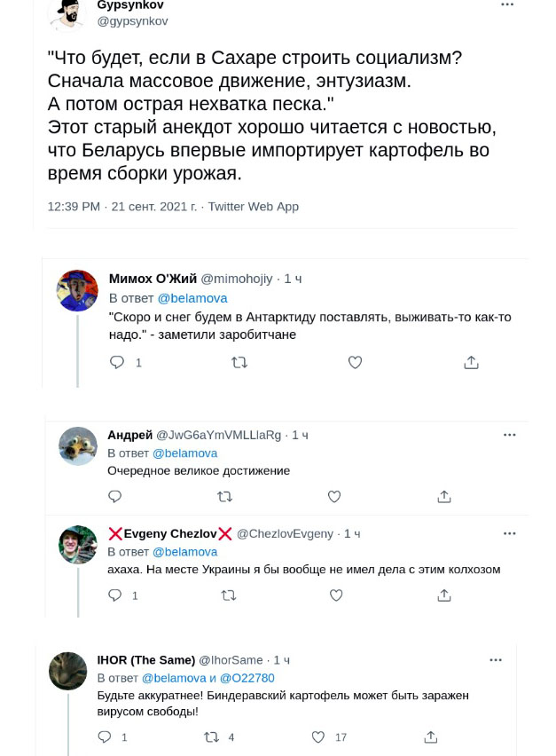Reply to Мимох О'Жий's tweet
Image resolution: width=556 pixels, height=756 pixels.
[117, 362]
